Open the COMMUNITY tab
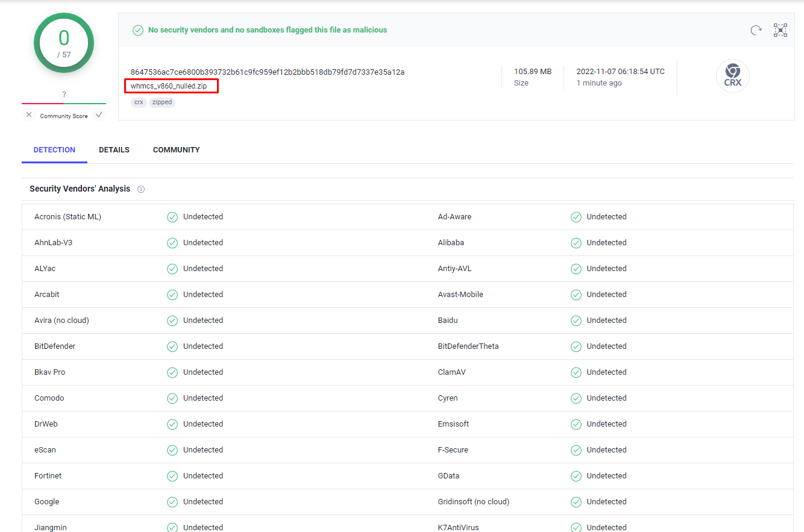Viewport: 804px width, 532px height. tap(176, 150)
